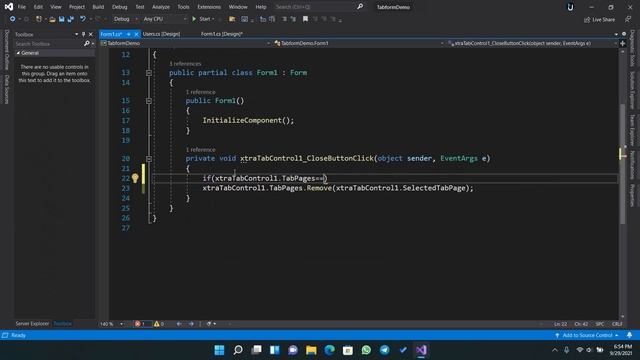640x360 pixels.
Task: Click the vertical editor scrollbar thumb
Action: (622, 163)
